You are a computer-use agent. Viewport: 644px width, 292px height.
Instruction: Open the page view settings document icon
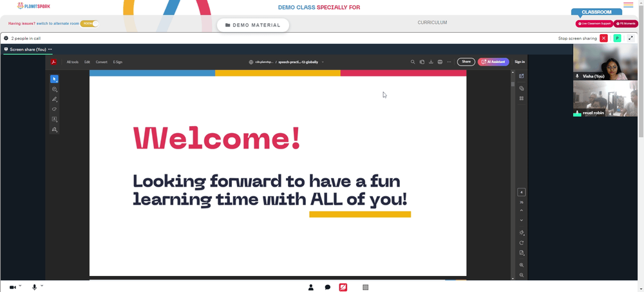pos(522,253)
